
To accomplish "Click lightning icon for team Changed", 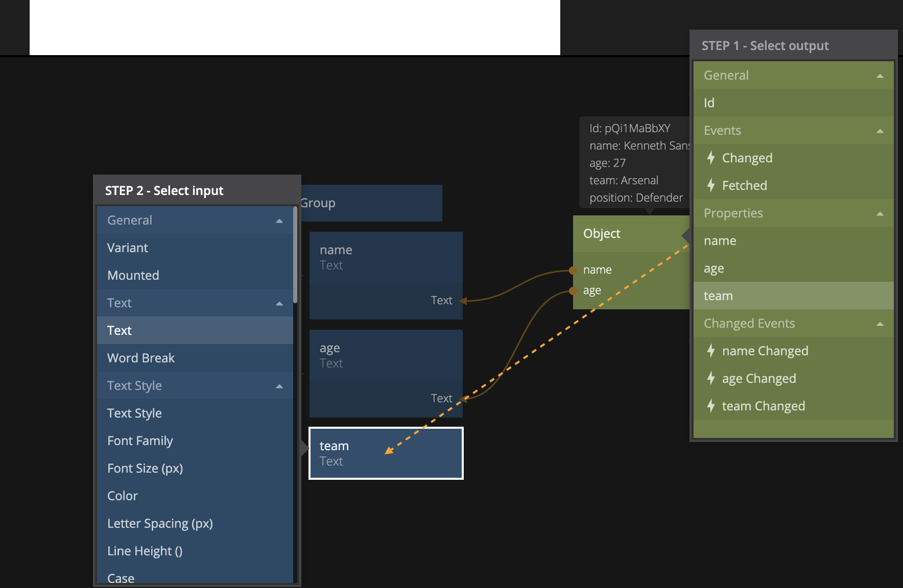I will [710, 406].
